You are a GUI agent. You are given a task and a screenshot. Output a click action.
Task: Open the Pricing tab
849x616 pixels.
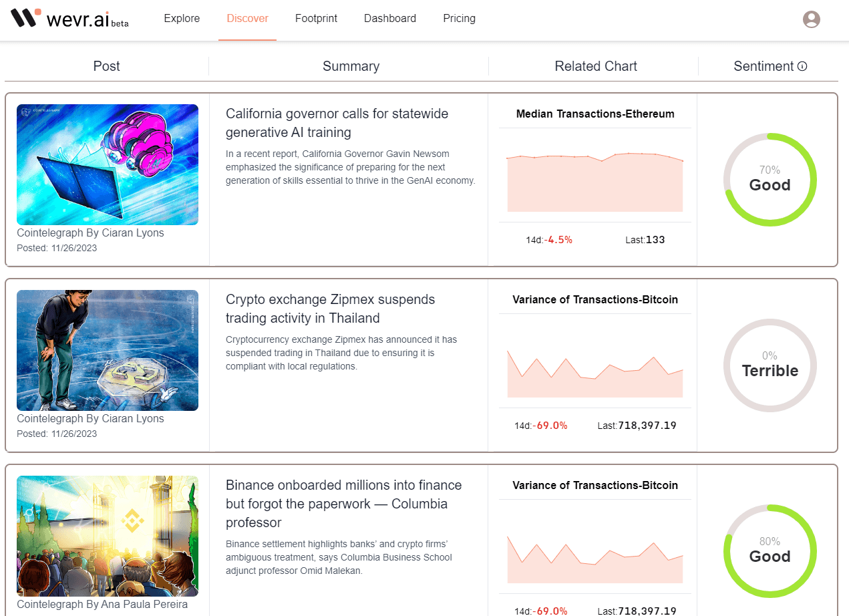click(x=459, y=19)
